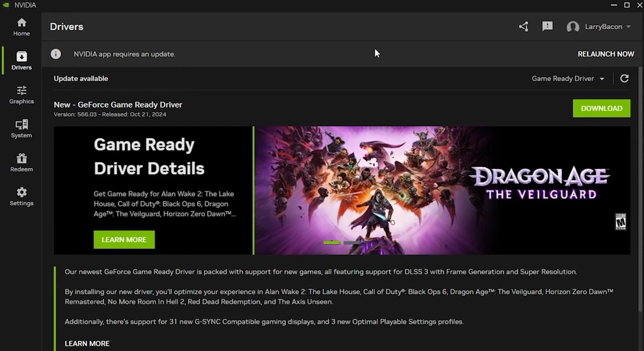The height and width of the screenshot is (351, 644).
Task: Close the NVIDIA app window
Action: [x=640, y=5]
